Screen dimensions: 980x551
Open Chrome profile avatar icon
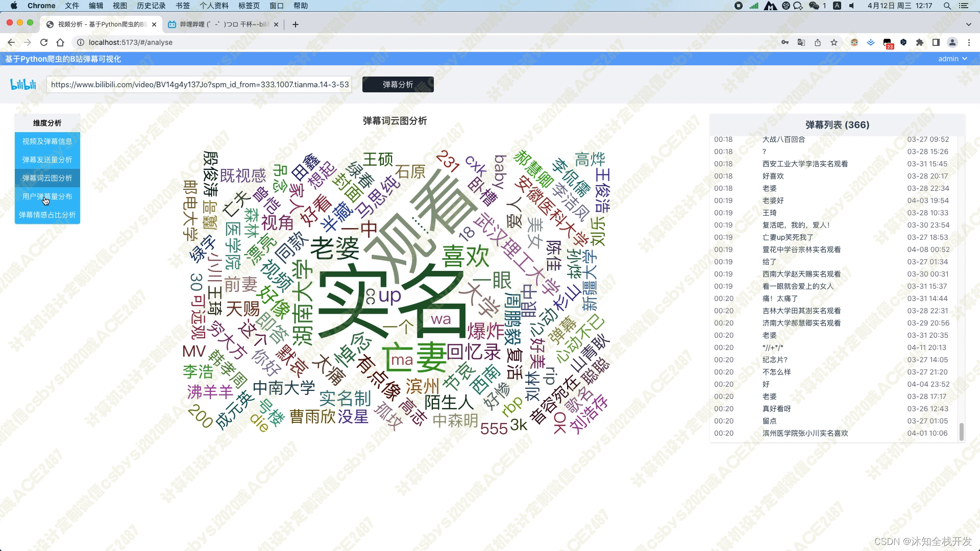pyautogui.click(x=952, y=42)
